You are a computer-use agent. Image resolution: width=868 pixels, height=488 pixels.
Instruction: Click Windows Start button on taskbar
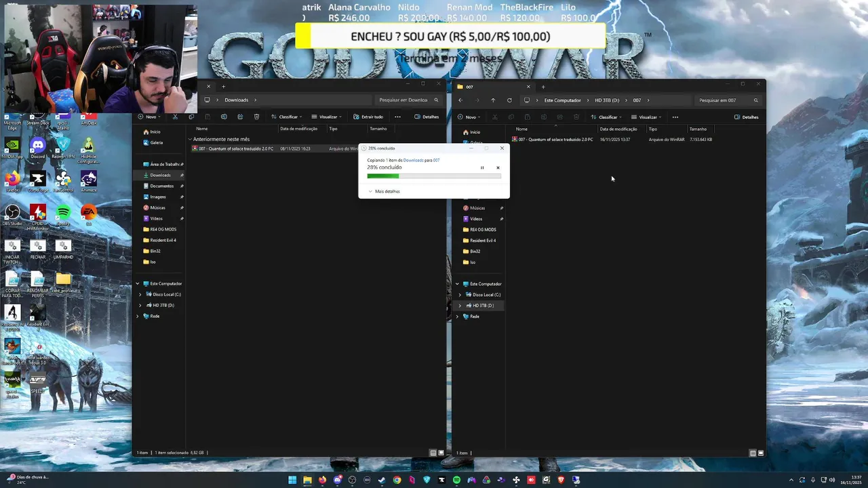coord(292,480)
